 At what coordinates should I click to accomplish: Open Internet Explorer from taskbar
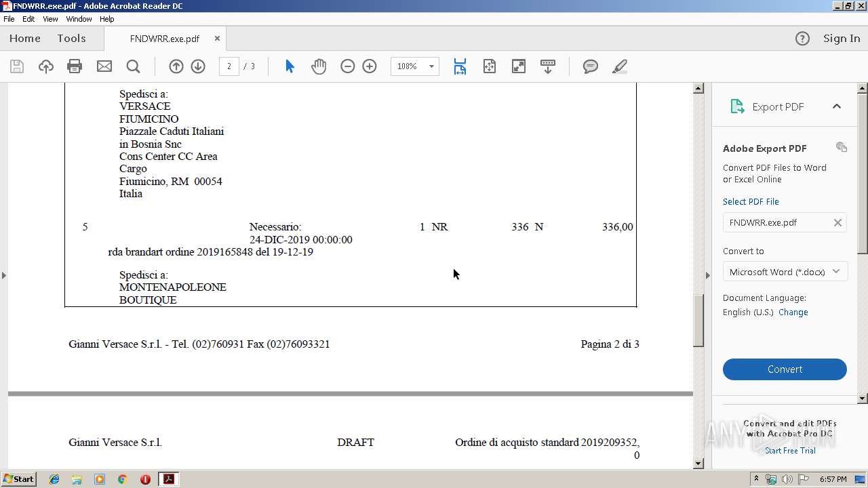click(54, 479)
